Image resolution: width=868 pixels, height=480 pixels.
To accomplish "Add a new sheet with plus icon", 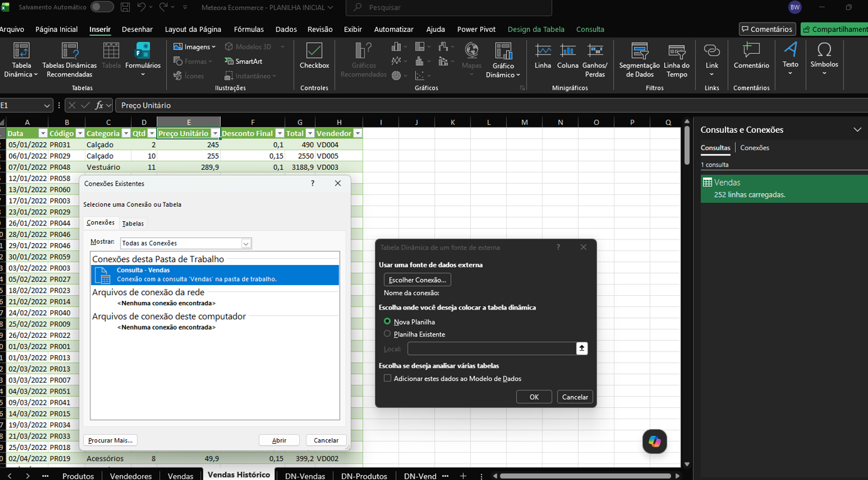I will (463, 476).
